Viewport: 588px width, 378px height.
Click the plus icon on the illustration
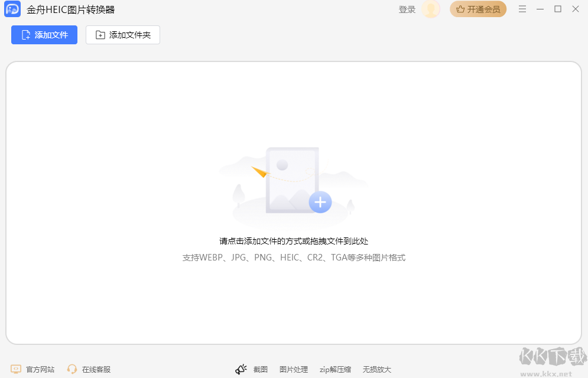coord(320,202)
